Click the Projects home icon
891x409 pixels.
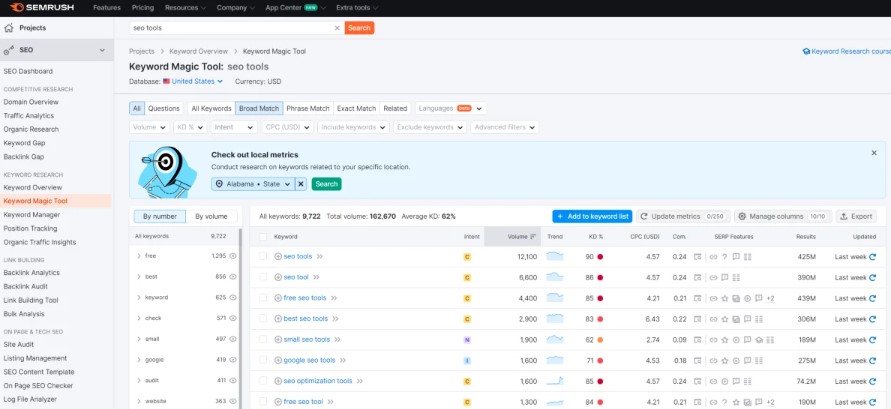pyautogui.click(x=10, y=28)
